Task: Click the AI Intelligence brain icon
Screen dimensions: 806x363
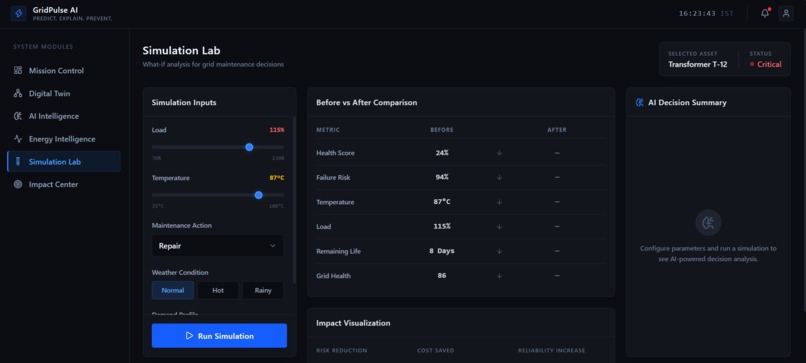Action: click(18, 116)
